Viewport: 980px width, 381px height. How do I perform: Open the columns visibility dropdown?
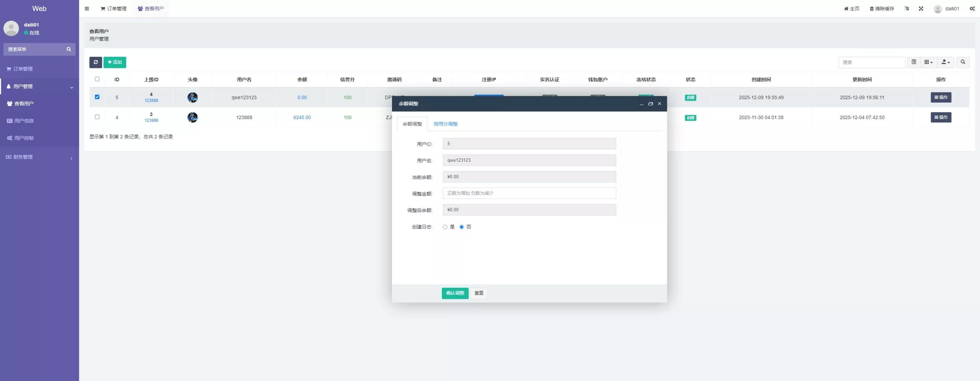[x=928, y=62]
